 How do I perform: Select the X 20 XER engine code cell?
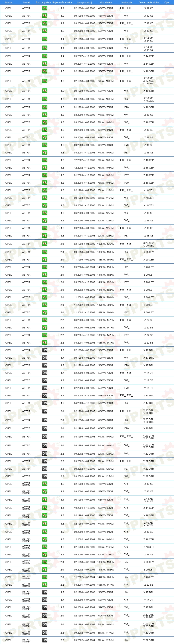(x=149, y=260)
